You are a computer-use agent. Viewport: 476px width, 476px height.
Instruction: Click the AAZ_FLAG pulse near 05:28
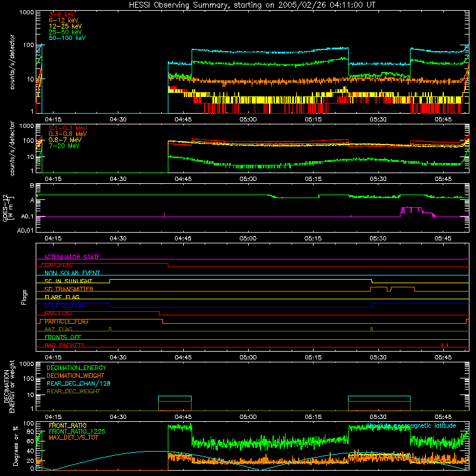tap(371, 330)
